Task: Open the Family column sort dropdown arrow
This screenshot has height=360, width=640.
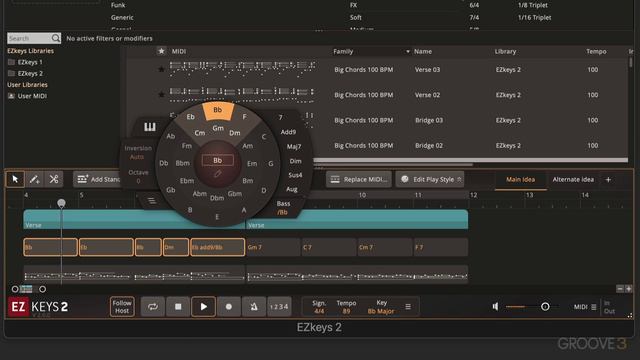Action: click(x=407, y=51)
